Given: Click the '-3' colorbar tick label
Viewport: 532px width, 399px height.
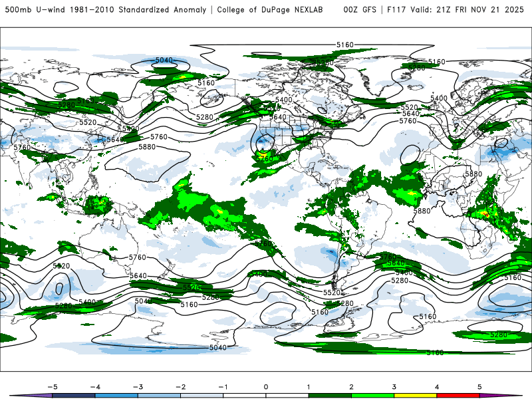Looking at the screenshot, I should [138, 387].
